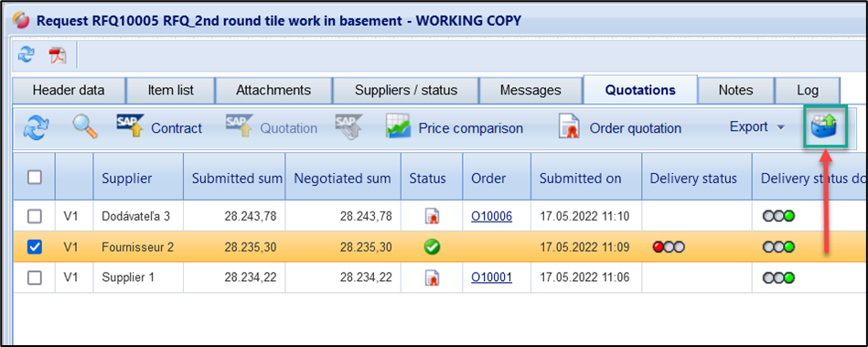
Task: Uncheck the Fournisseur 2 row checkbox
Action: [x=35, y=247]
